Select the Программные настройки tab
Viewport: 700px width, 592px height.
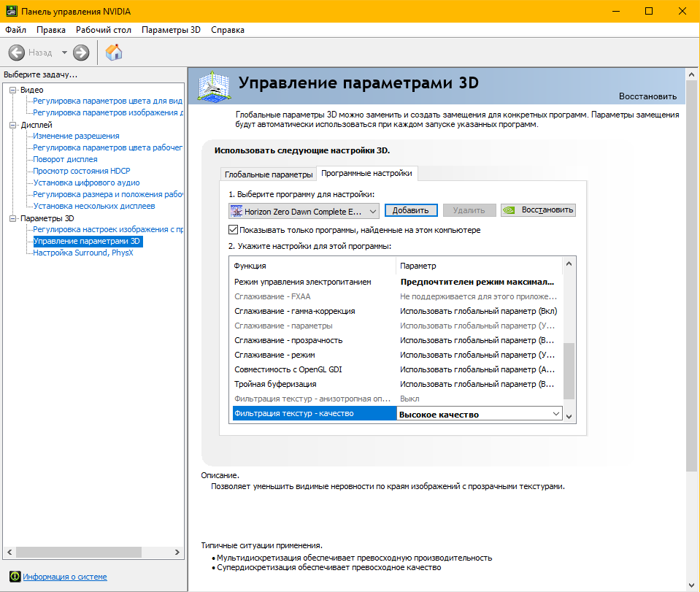point(366,173)
